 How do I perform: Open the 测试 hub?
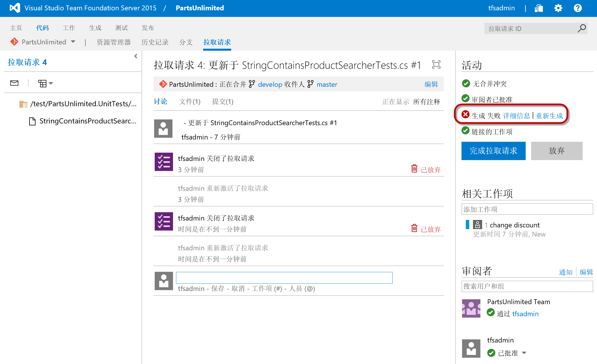point(121,28)
